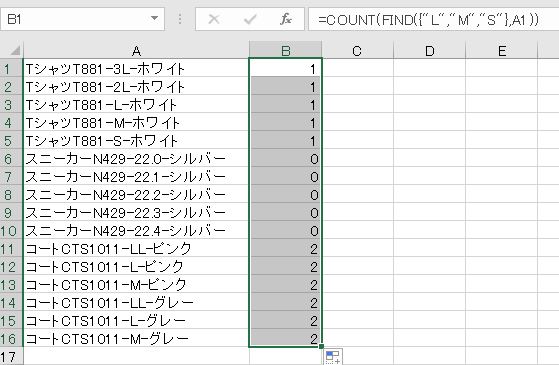Click cell スニーカーN429-22.3-シルバー
This screenshot has width=559, height=365.
(x=136, y=212)
